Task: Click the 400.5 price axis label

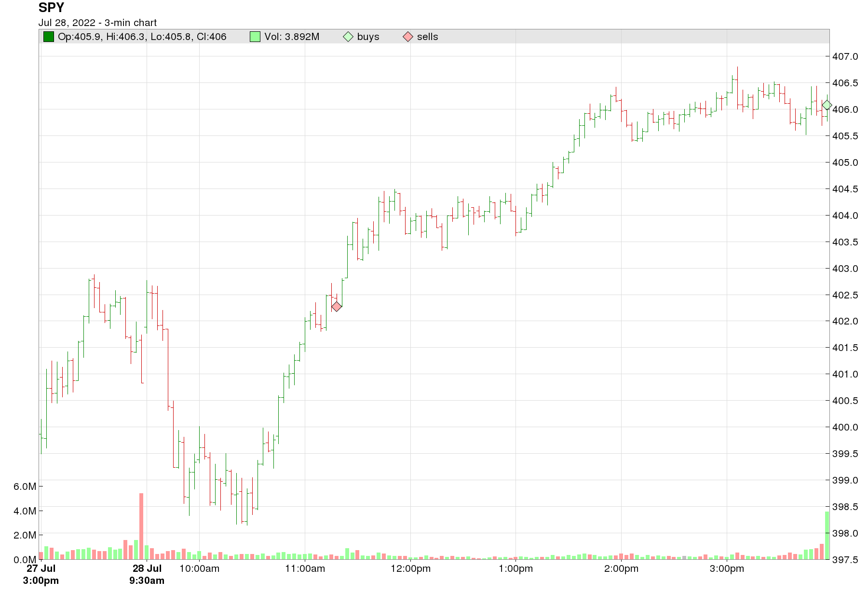Action: pos(845,401)
